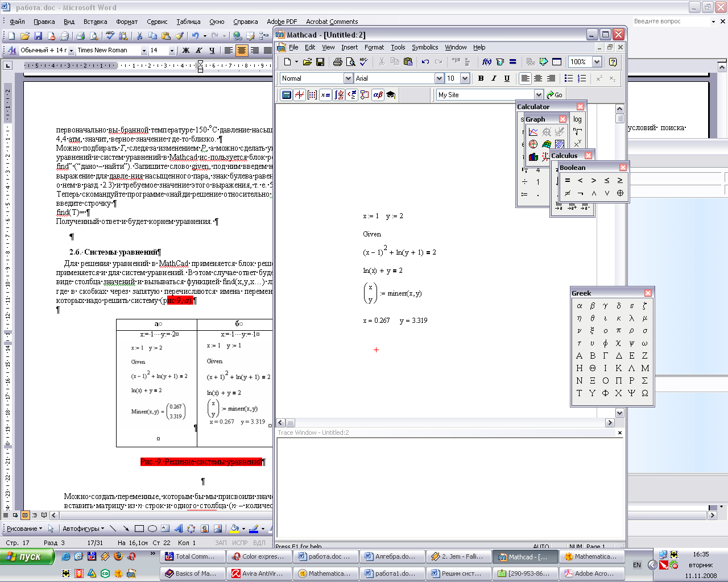Screen dimensions: 728x582
Task: Open the Таблица menu in Word
Action: pos(188,22)
